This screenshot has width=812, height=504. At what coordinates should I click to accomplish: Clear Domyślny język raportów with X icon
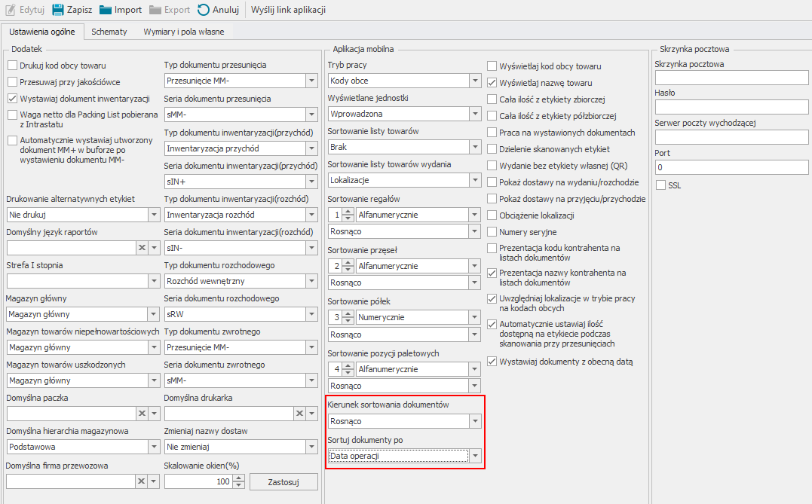[141, 248]
